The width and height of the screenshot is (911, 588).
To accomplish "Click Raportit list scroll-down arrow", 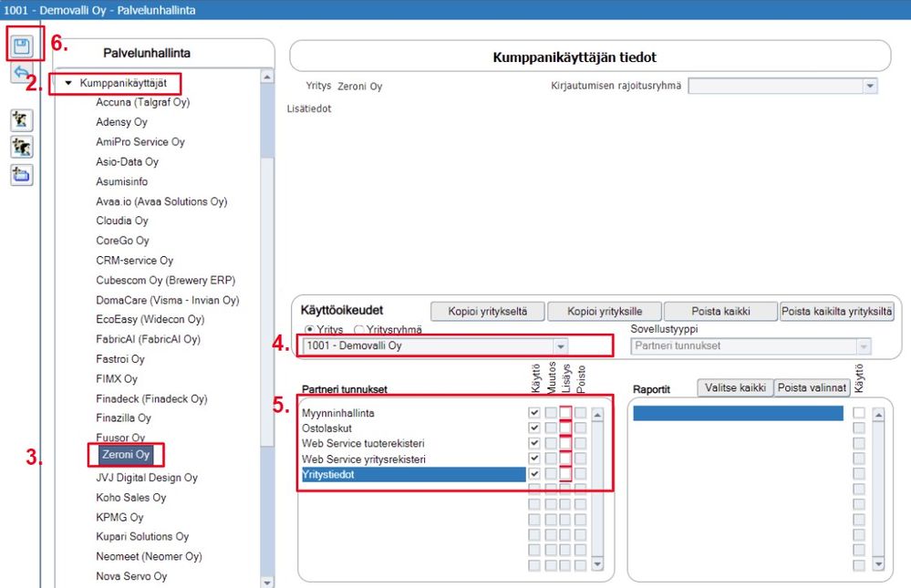I will (x=878, y=564).
